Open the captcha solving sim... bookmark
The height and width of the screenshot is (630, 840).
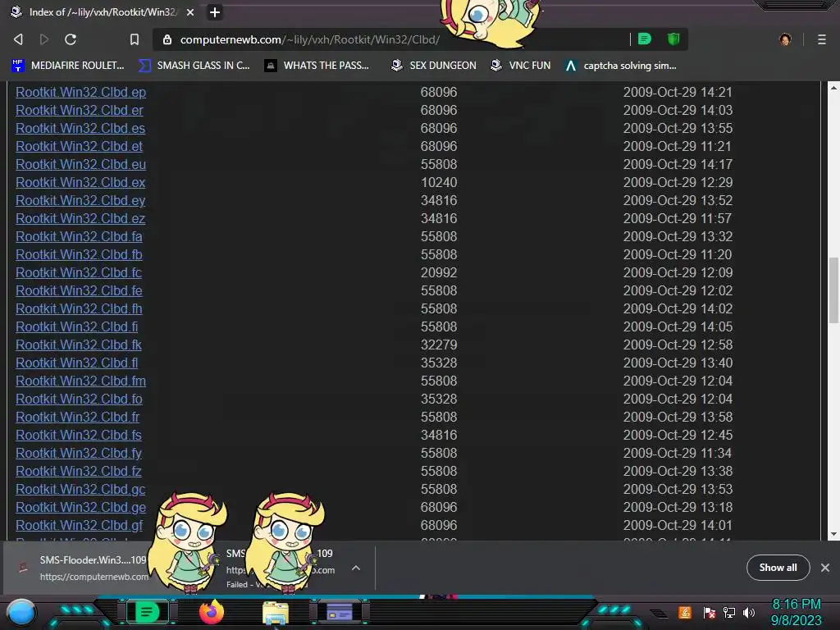pyautogui.click(x=621, y=66)
